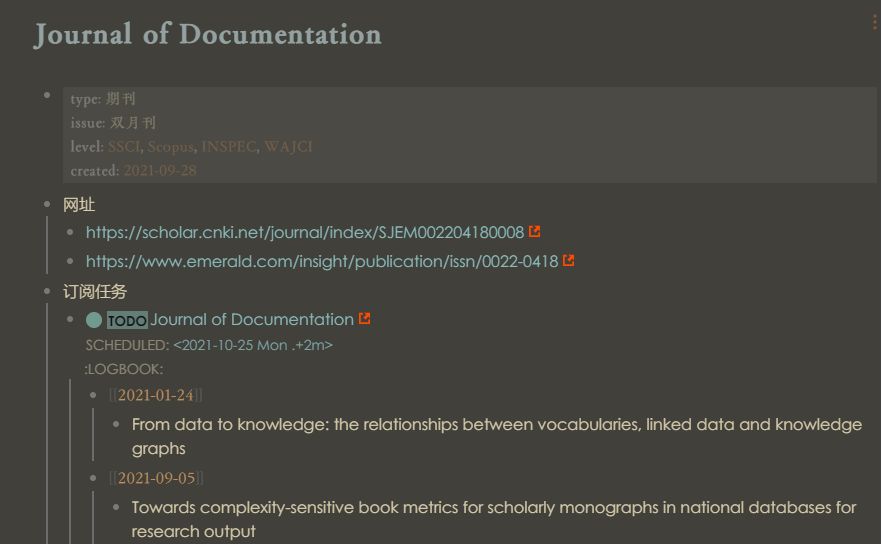
Task: Click external link icon beside Journal of Documentation task
Action: click(x=365, y=319)
